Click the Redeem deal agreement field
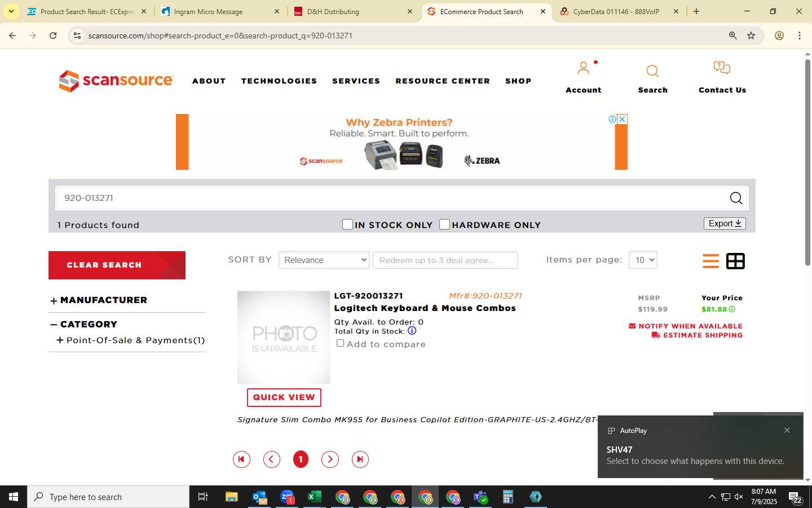The width and height of the screenshot is (812, 508). pos(445,260)
